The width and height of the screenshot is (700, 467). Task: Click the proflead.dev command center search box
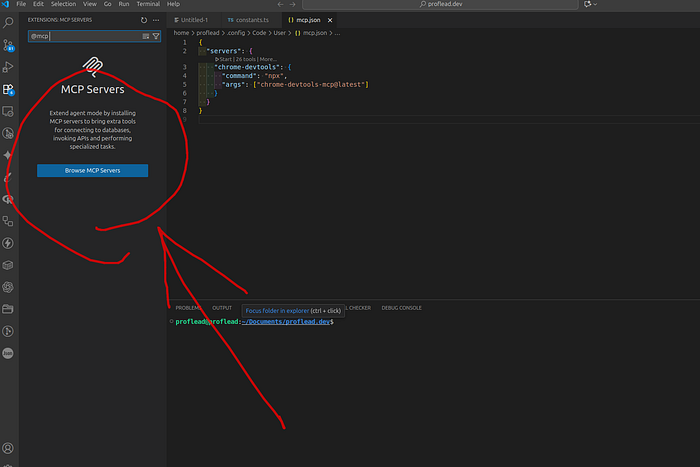pyautogui.click(x=440, y=4)
